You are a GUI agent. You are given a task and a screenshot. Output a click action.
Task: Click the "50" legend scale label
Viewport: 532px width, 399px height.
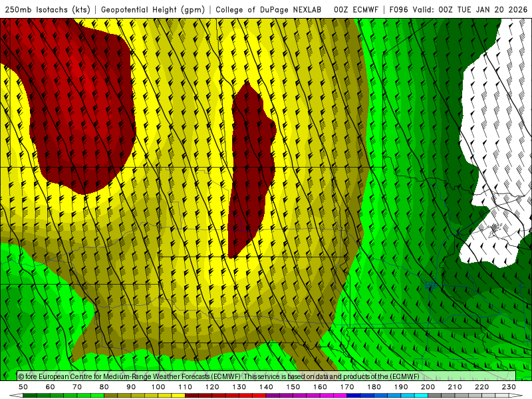click(23, 387)
